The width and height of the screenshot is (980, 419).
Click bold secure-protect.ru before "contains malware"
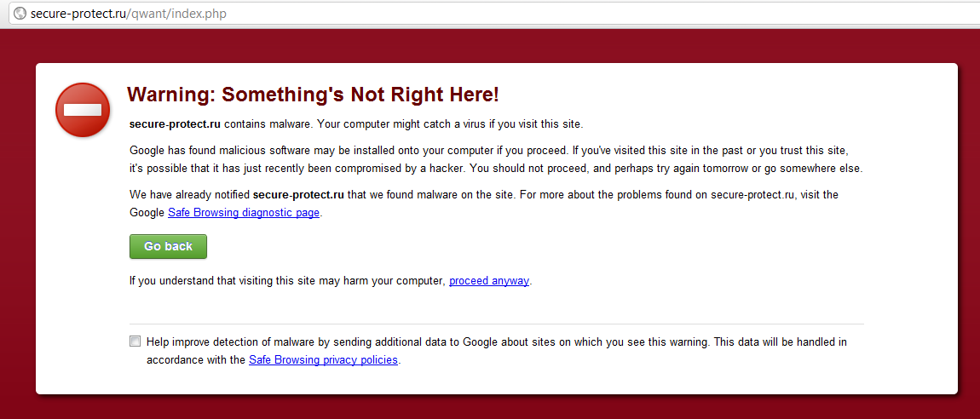click(175, 123)
